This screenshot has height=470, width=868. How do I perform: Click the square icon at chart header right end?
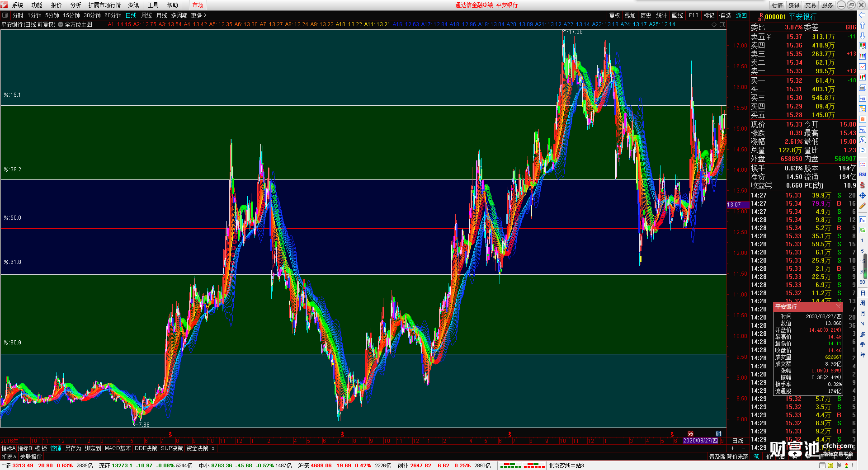tap(722, 24)
